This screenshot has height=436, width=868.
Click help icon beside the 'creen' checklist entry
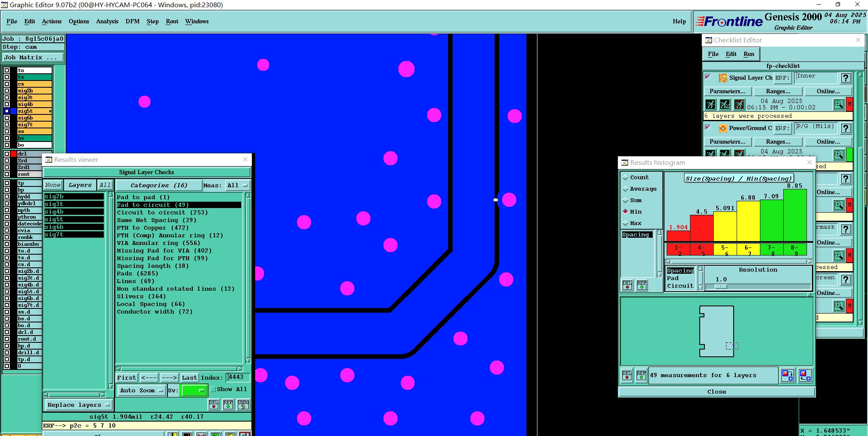tap(846, 280)
